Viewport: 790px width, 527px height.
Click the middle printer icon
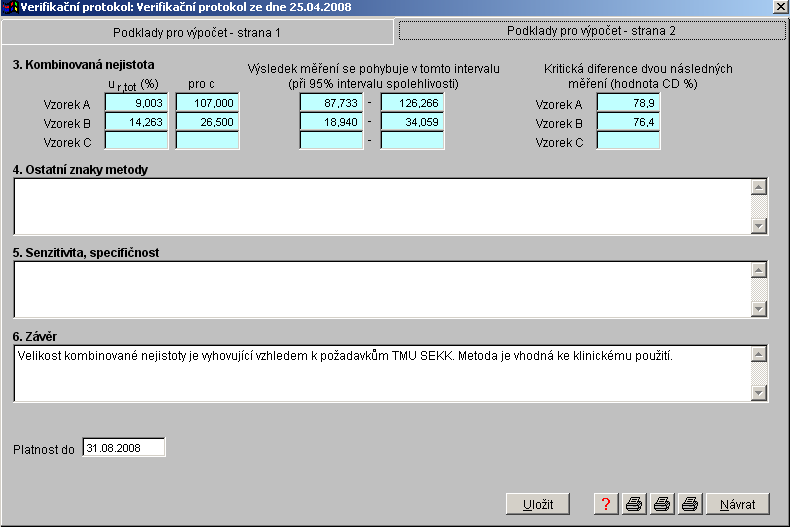[x=661, y=504]
